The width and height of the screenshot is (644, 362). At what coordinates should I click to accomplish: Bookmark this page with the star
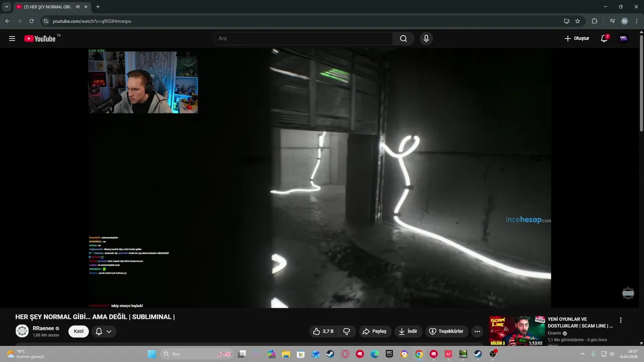(578, 21)
